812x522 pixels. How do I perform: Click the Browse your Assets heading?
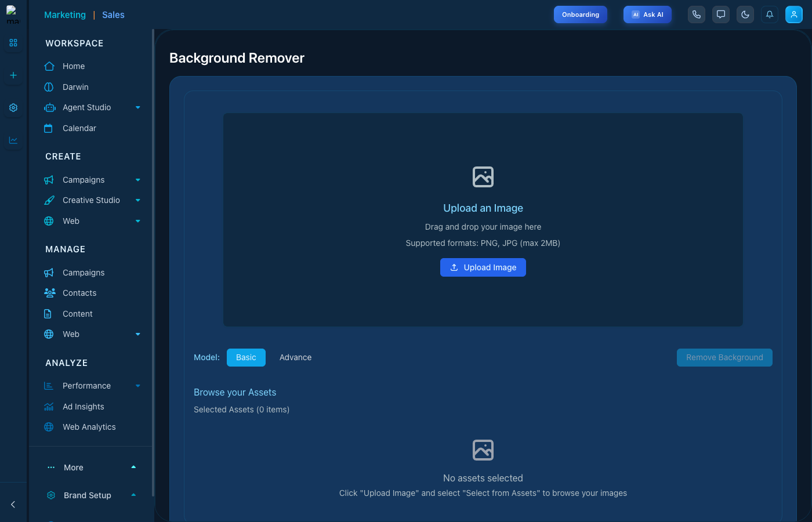point(235,393)
